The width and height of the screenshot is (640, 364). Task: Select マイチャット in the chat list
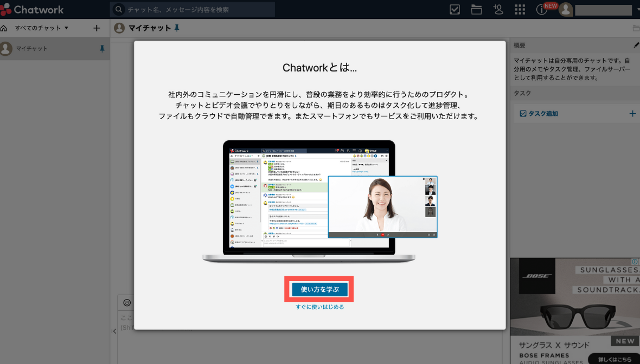pos(55,49)
